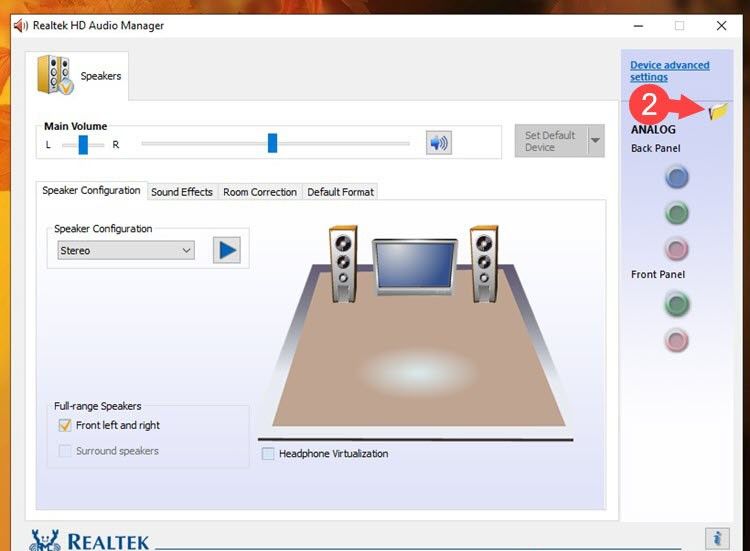Click the mute speaker volume icon
Viewport: 750px width, 551px height.
click(439, 143)
